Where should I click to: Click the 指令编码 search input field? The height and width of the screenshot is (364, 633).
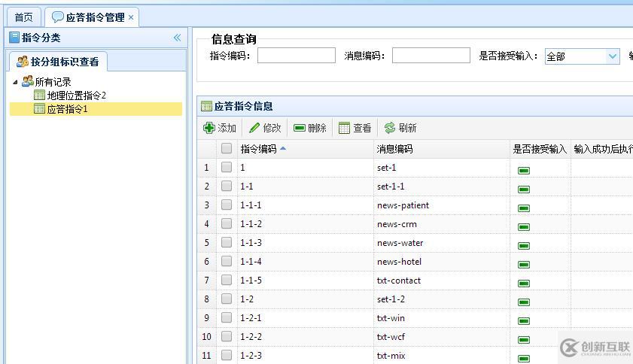point(297,56)
